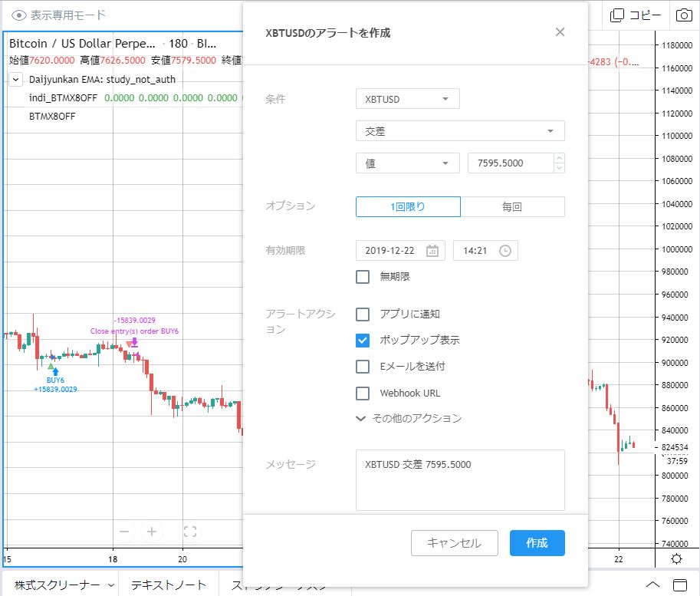This screenshot has width=700, height=596.
Task: Click the message text area
Action: pyautogui.click(x=460, y=479)
